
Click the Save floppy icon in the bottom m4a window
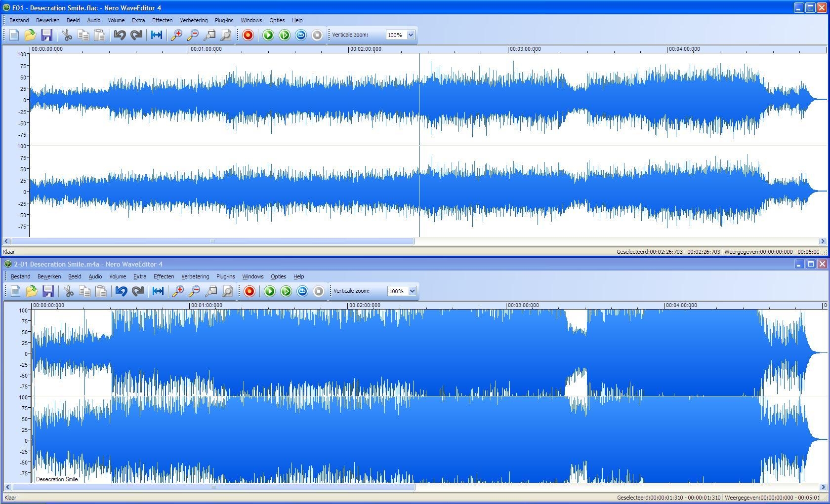tap(48, 291)
